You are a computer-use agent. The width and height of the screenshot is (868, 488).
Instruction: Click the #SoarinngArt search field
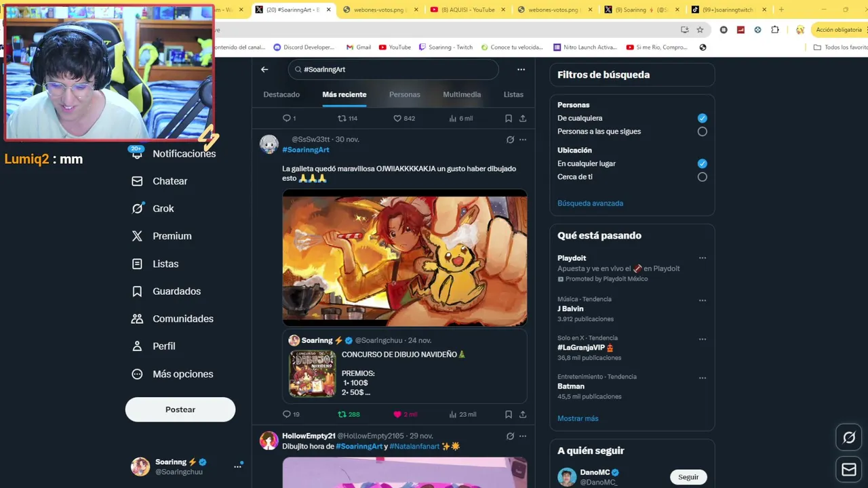pyautogui.click(x=393, y=69)
